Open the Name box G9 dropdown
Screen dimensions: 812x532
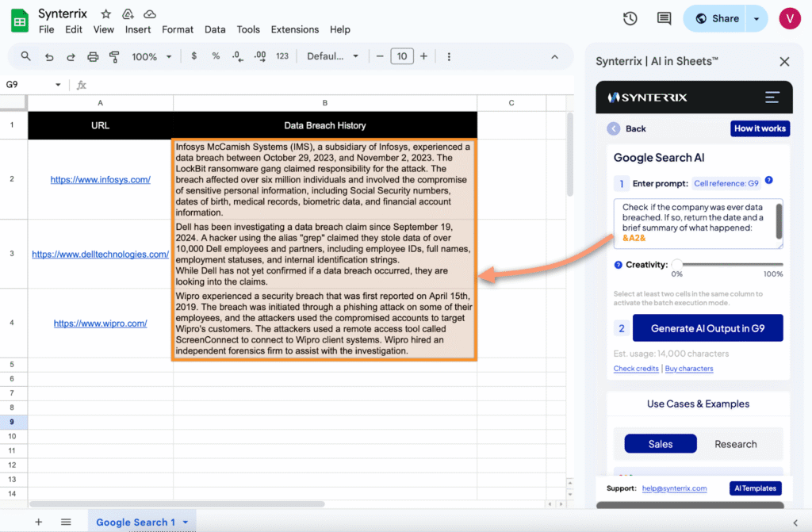58,84
